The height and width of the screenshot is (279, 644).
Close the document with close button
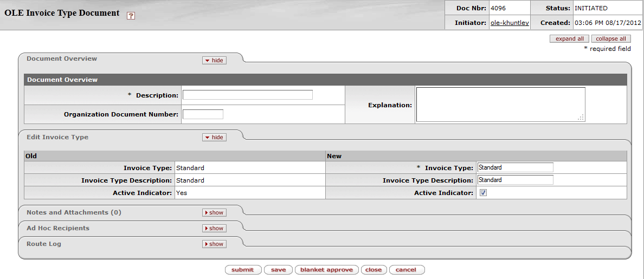click(x=373, y=270)
